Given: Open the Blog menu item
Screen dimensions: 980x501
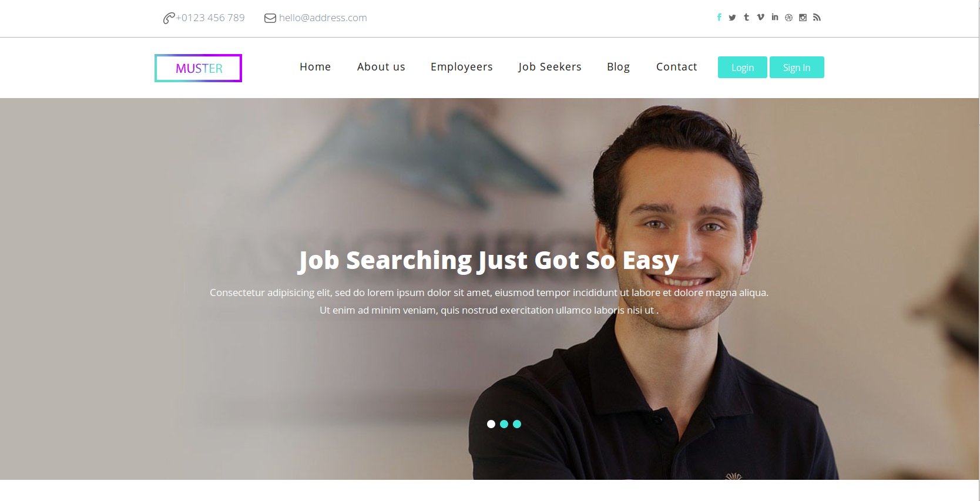Looking at the screenshot, I should [618, 67].
